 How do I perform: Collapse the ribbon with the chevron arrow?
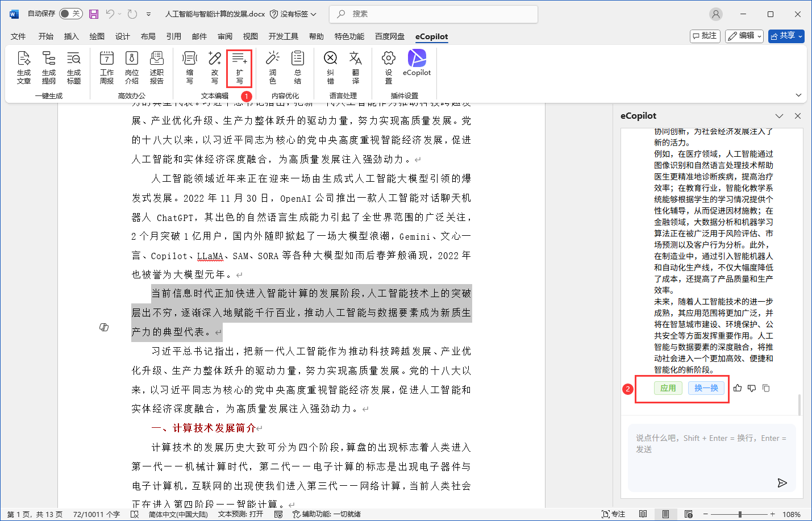[798, 95]
